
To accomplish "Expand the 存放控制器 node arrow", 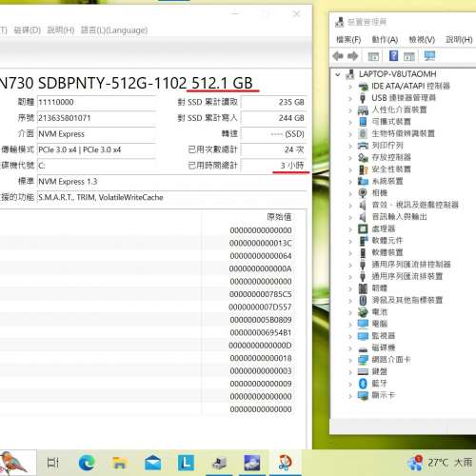I will [x=350, y=158].
